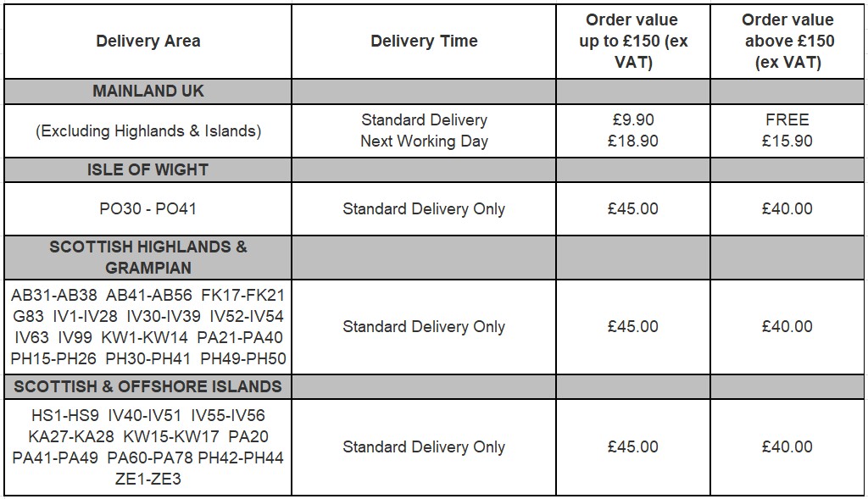Click Isle of Wight 'Standard Delivery Only' text
868x499 pixels.
pos(424,208)
